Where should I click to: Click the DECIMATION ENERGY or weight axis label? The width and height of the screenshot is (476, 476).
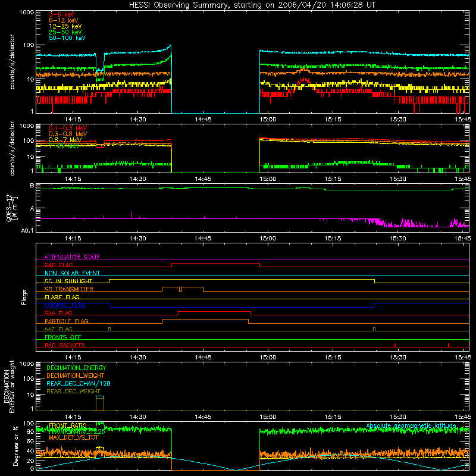pyautogui.click(x=9, y=386)
